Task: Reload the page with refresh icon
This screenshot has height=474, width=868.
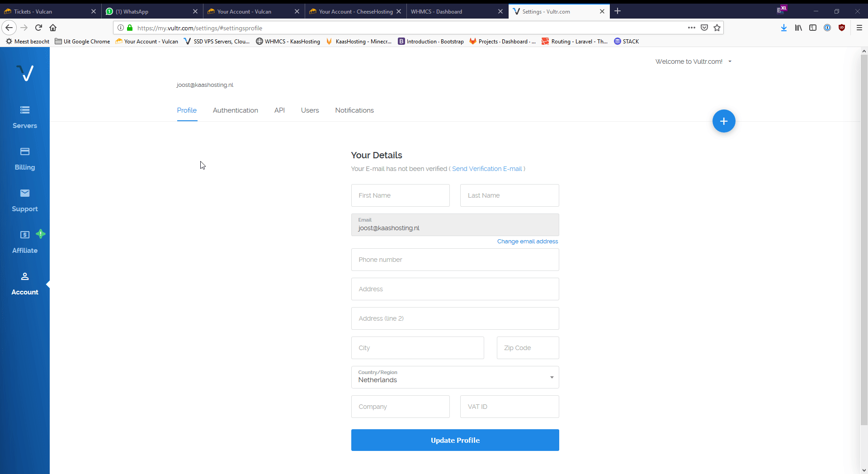Action: pyautogui.click(x=39, y=28)
